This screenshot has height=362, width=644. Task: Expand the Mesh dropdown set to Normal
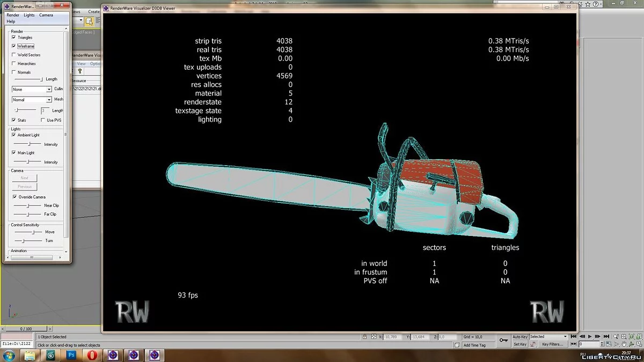point(32,100)
